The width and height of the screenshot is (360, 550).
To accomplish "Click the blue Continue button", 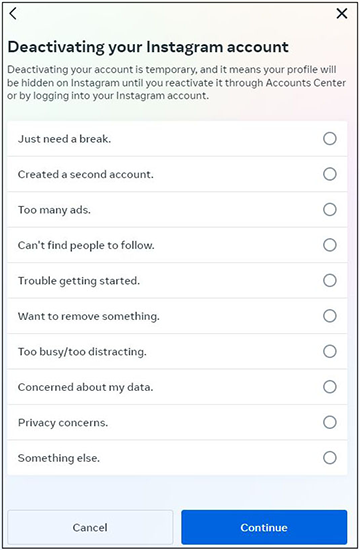I will pos(264,527).
